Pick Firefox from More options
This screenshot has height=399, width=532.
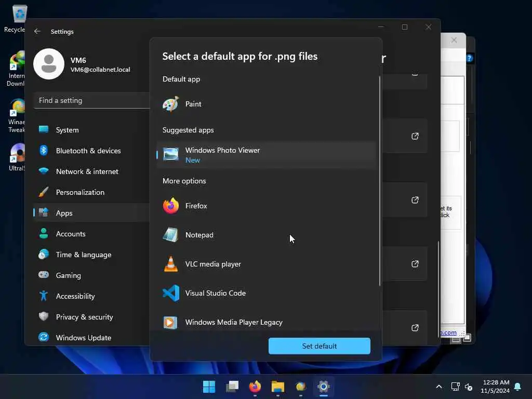point(267,206)
